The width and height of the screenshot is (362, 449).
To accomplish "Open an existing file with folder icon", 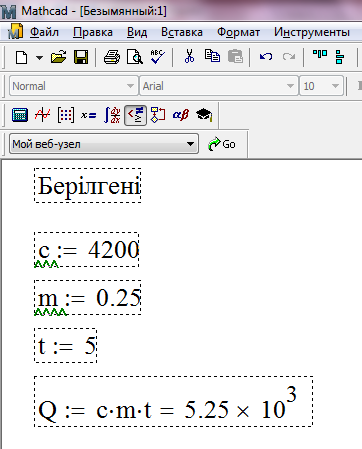I will pyautogui.click(x=58, y=57).
